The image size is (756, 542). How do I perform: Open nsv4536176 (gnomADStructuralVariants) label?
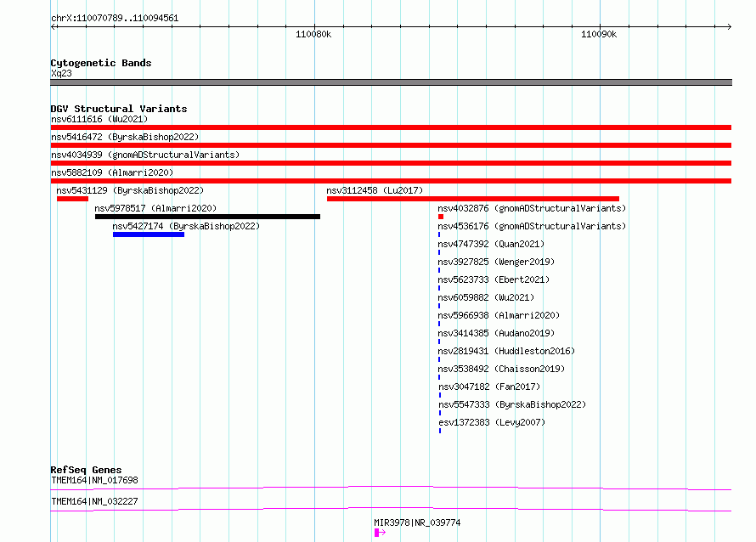point(532,226)
